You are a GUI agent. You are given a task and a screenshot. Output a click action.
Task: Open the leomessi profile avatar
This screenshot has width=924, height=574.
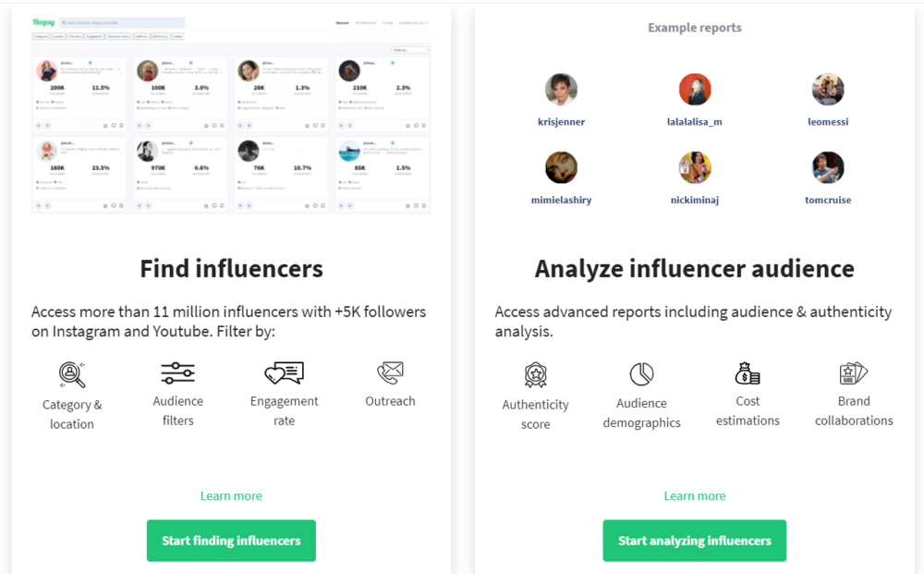(828, 89)
